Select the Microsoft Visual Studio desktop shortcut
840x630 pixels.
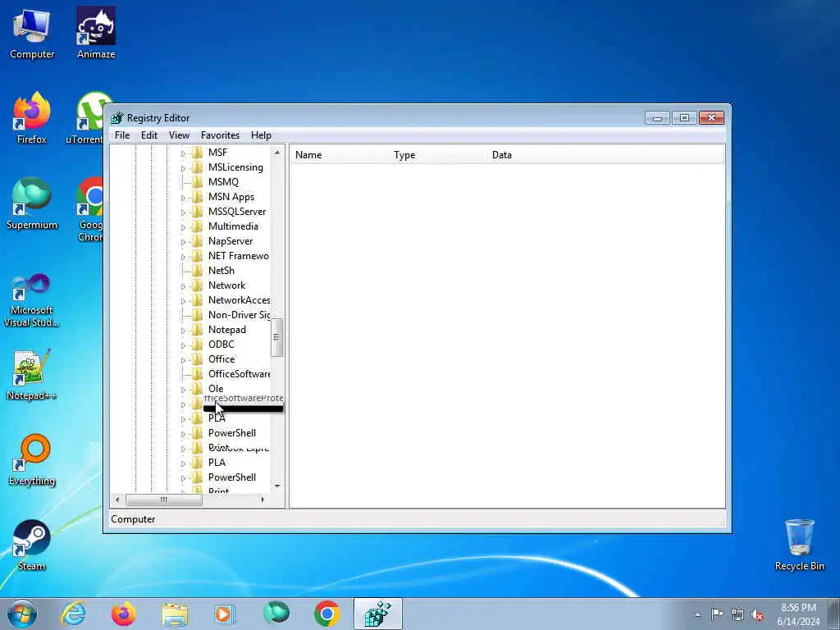[x=32, y=300]
